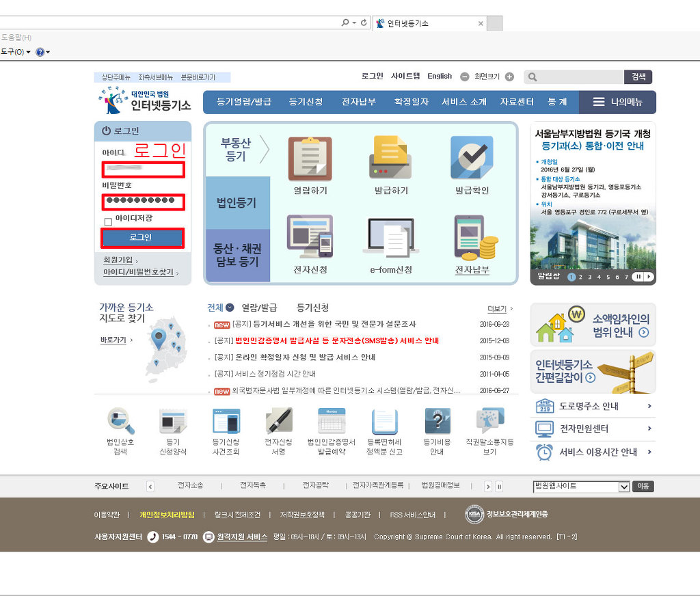Screen dimensions: 700x596
Task: Open 등기신청 사건조회 icon
Action: click(226, 420)
